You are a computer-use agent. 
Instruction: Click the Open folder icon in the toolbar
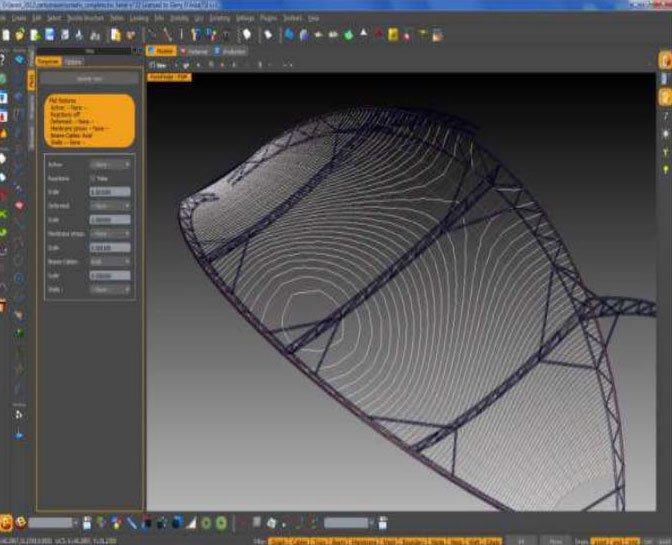[x=19, y=35]
